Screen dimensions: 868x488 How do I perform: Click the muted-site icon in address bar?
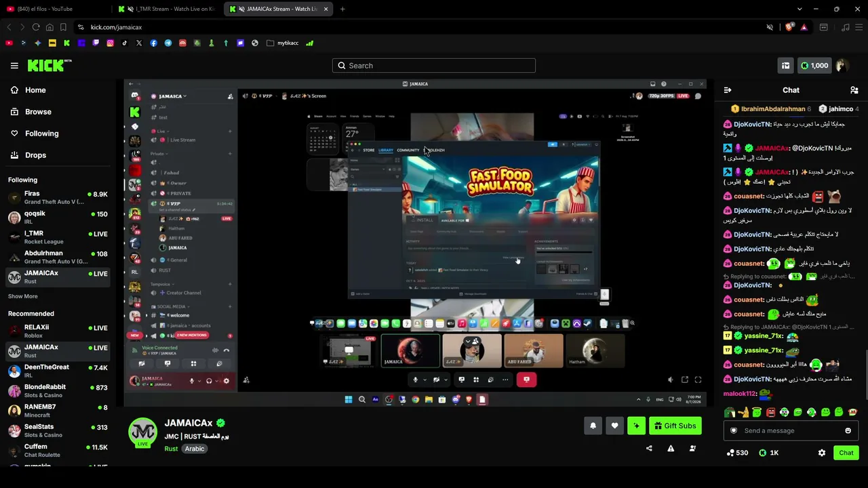(770, 27)
